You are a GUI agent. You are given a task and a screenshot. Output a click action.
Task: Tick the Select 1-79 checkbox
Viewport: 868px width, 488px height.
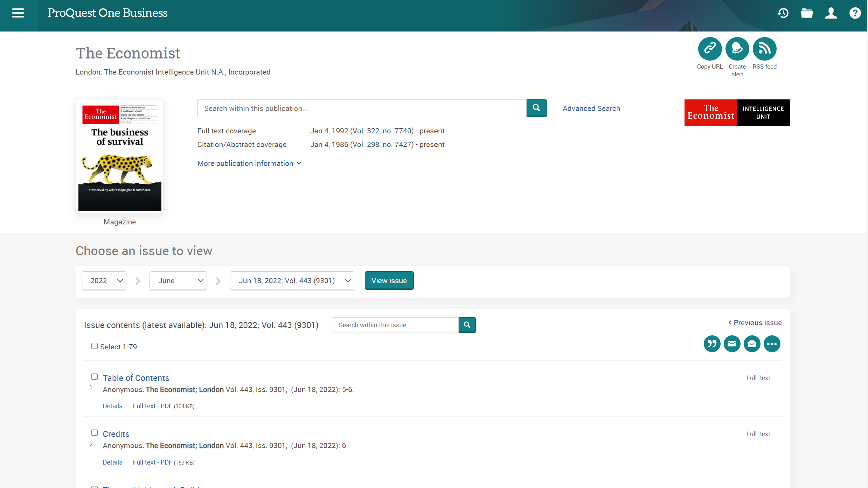click(x=95, y=346)
